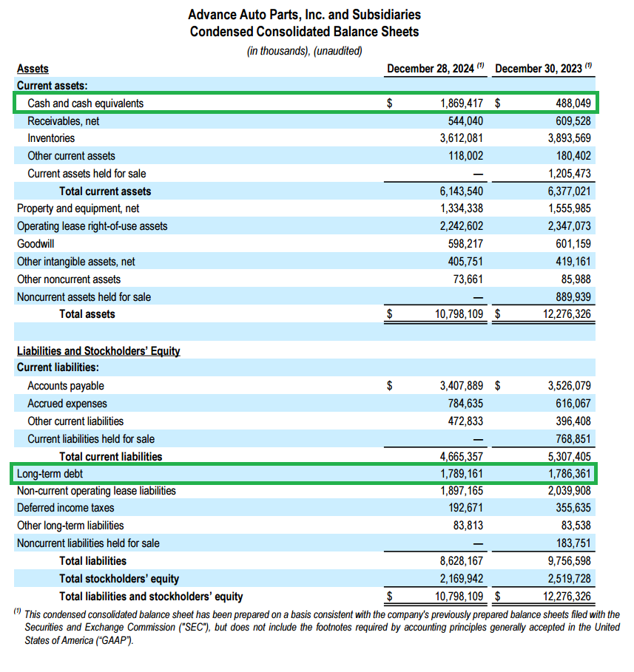Click the cash value 488,049
Image resolution: width=634 pixels, height=672 pixels.
573,103
